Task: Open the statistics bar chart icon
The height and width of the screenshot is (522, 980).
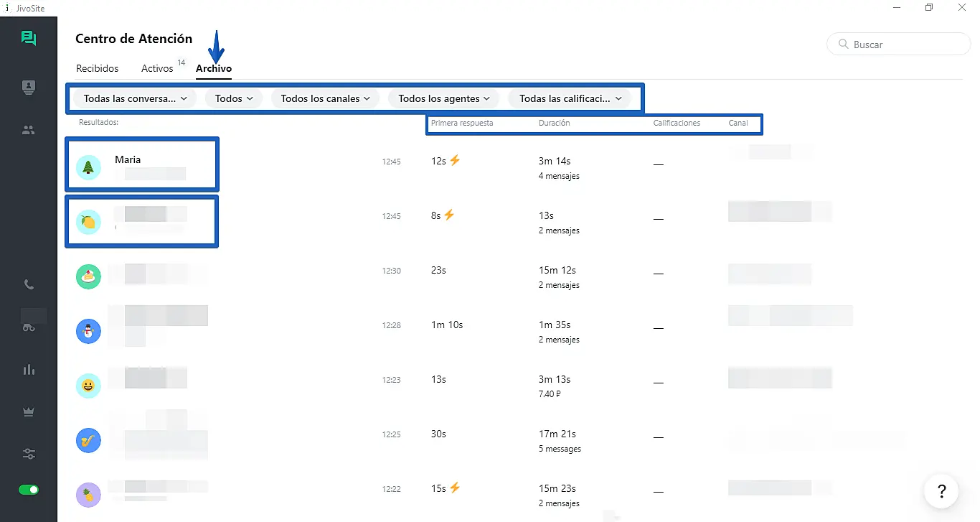Action: click(29, 370)
